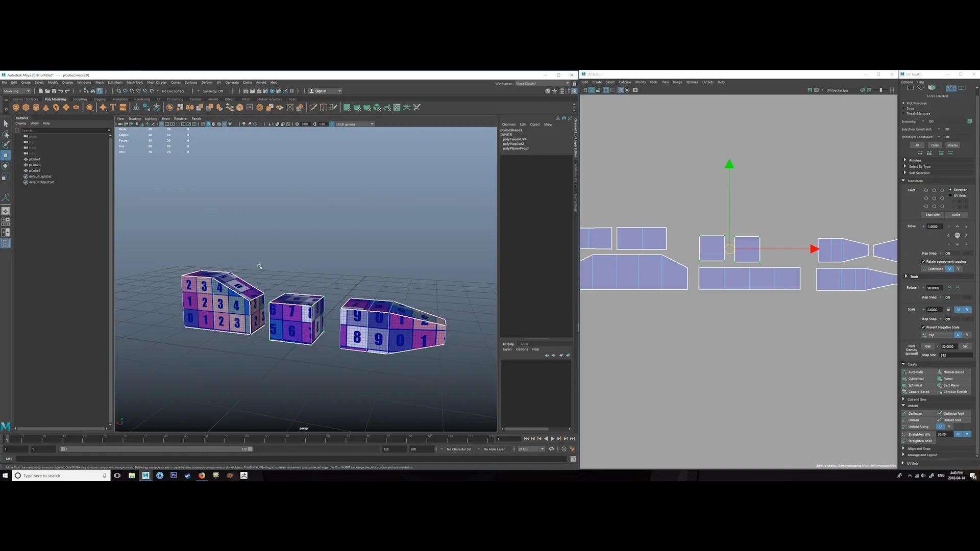This screenshot has height=551, width=980.
Task: Choose UV Area pivot radio button
Action: pyautogui.click(x=950, y=195)
